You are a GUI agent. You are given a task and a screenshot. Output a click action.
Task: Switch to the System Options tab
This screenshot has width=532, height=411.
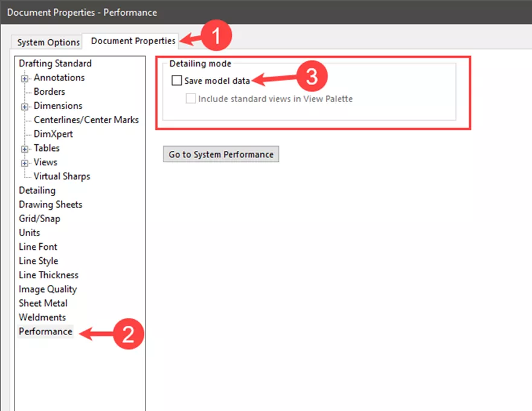[x=47, y=42]
